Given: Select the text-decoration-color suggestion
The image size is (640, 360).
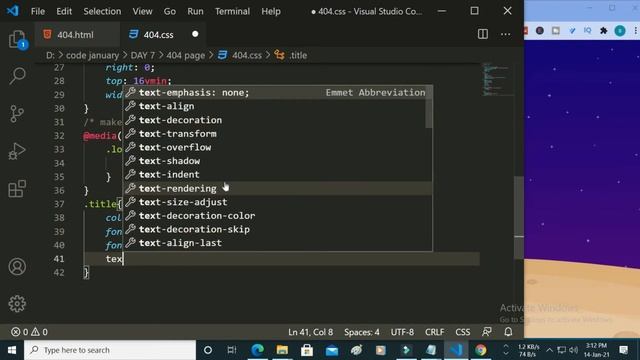Looking at the screenshot, I should click(278, 216).
